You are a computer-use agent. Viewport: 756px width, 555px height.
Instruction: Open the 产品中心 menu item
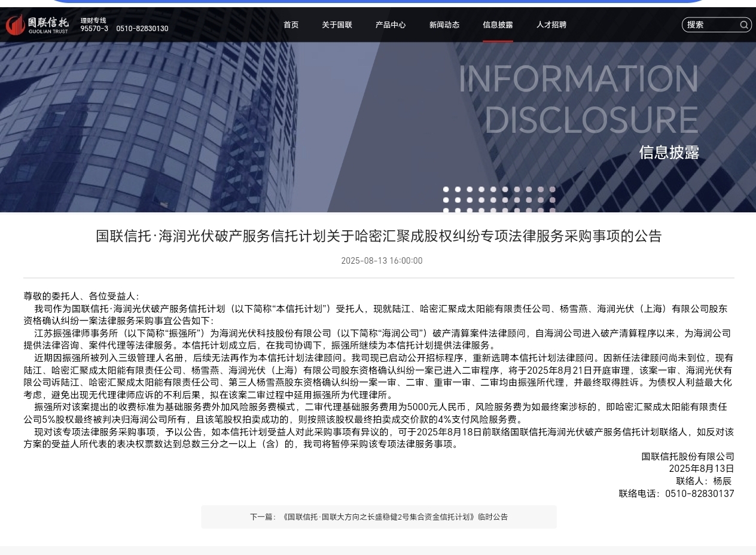pos(391,25)
